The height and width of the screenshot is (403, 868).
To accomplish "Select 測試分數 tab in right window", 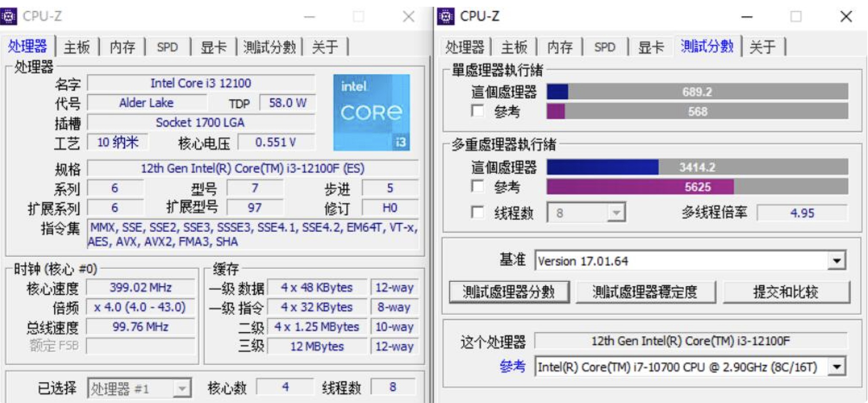I will coord(707,46).
